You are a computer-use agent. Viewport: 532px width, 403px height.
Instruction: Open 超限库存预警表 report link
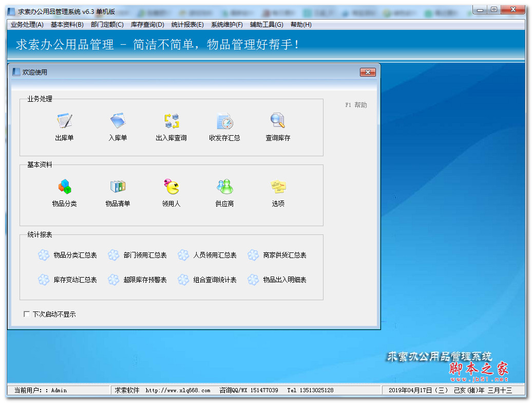(145, 280)
